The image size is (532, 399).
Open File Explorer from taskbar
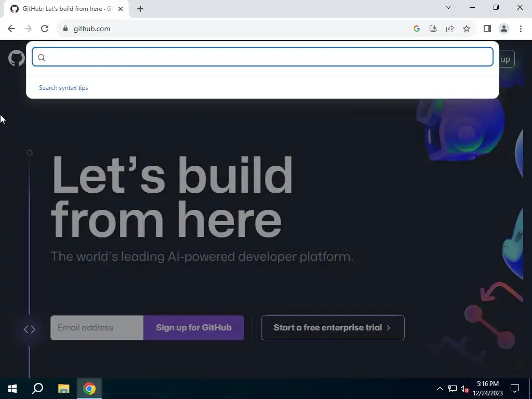(x=63, y=389)
